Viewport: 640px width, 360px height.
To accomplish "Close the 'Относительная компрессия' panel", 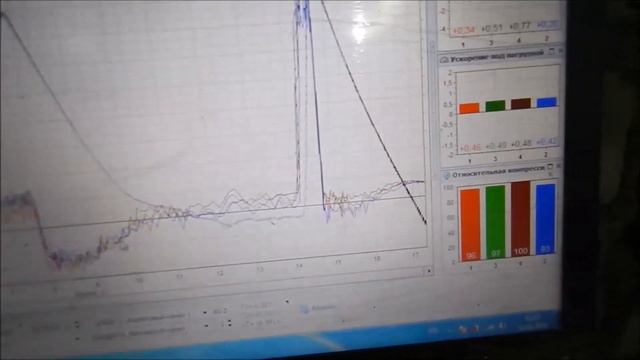I will coord(558,166).
